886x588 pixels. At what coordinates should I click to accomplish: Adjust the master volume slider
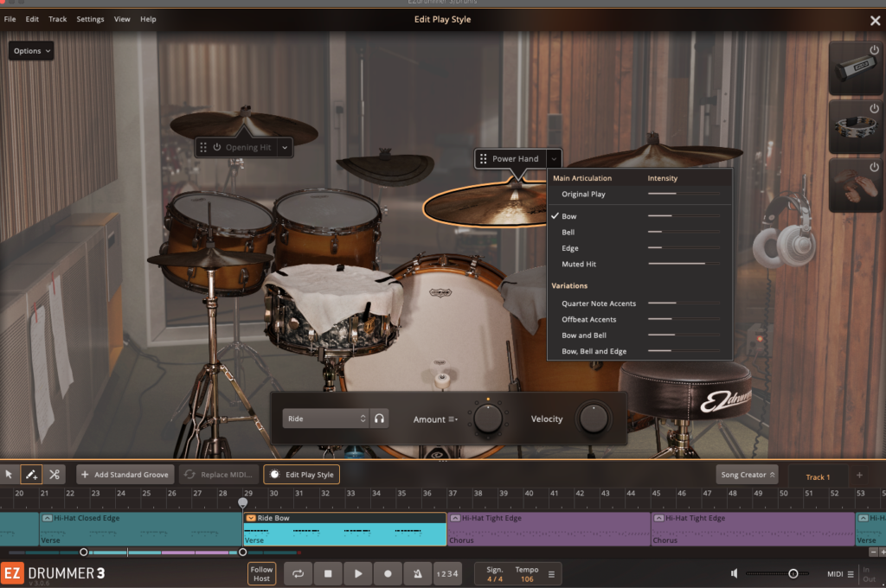pos(792,573)
